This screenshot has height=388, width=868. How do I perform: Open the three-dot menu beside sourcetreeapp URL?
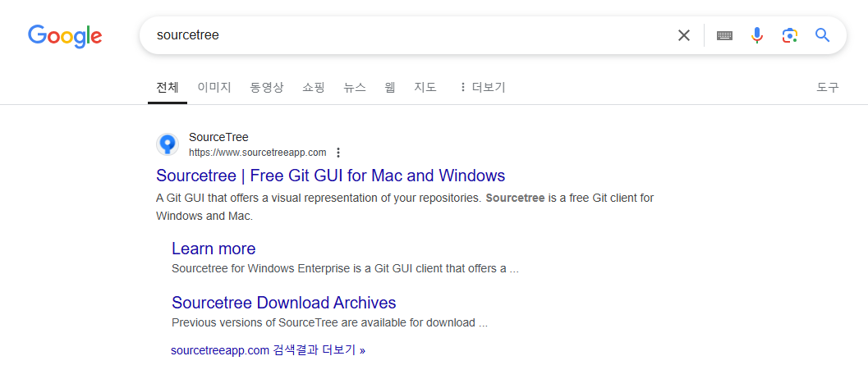click(x=339, y=153)
